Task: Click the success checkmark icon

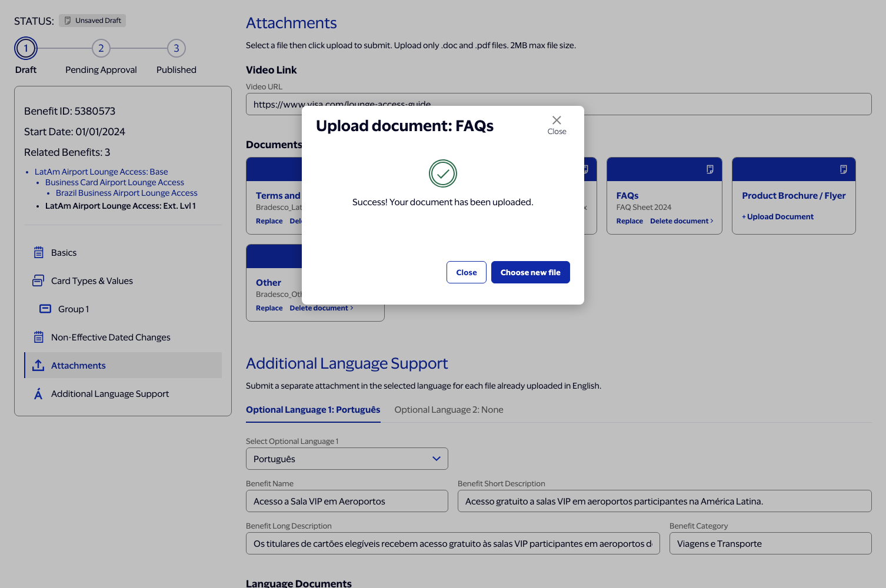Action: (x=443, y=173)
